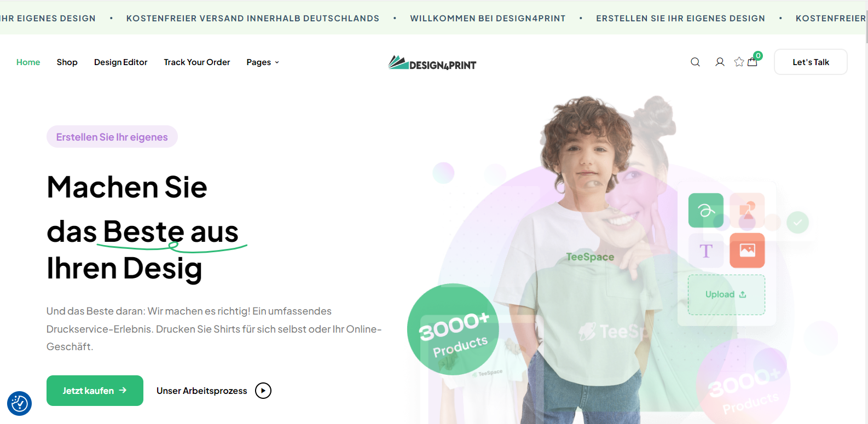Image resolution: width=868 pixels, height=424 pixels.
Task: Select the text T tile
Action: [706, 251]
